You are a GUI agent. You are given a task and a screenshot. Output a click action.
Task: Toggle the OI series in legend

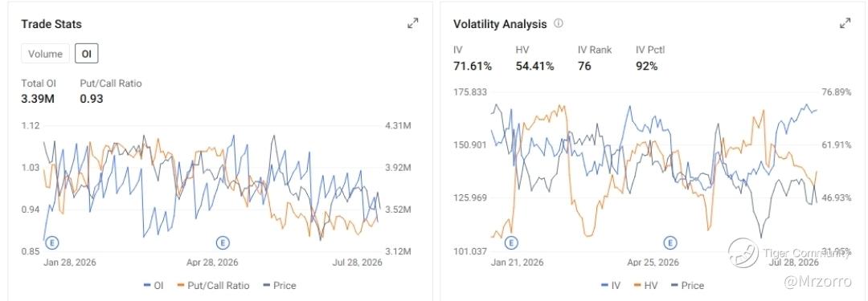154,286
